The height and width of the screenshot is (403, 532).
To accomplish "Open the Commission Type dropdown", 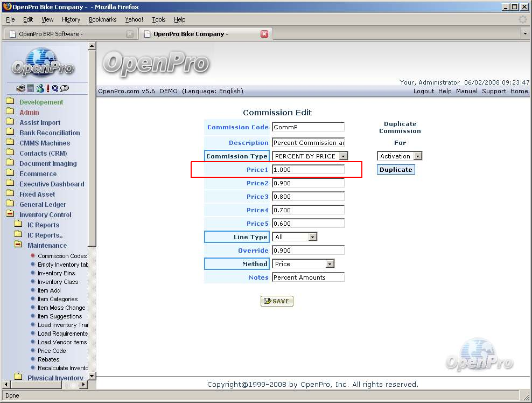I will point(343,156).
